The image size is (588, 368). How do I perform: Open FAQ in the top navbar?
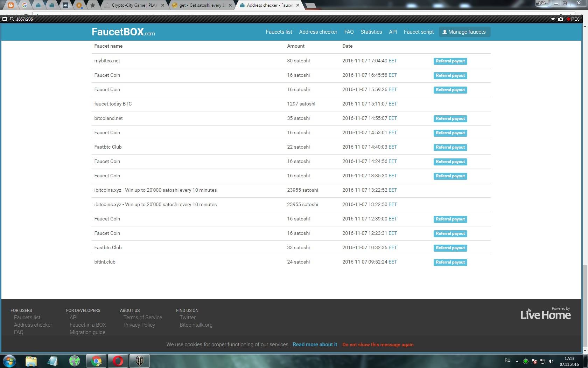(x=349, y=32)
